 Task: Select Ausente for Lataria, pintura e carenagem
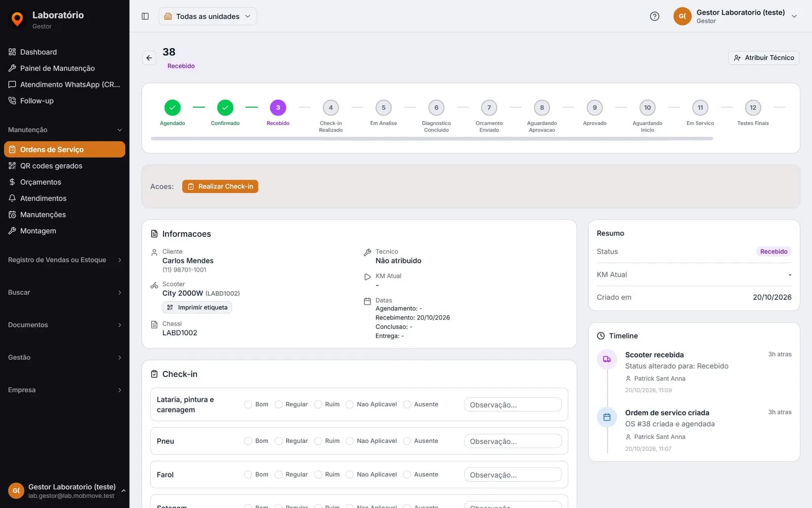[407, 404]
